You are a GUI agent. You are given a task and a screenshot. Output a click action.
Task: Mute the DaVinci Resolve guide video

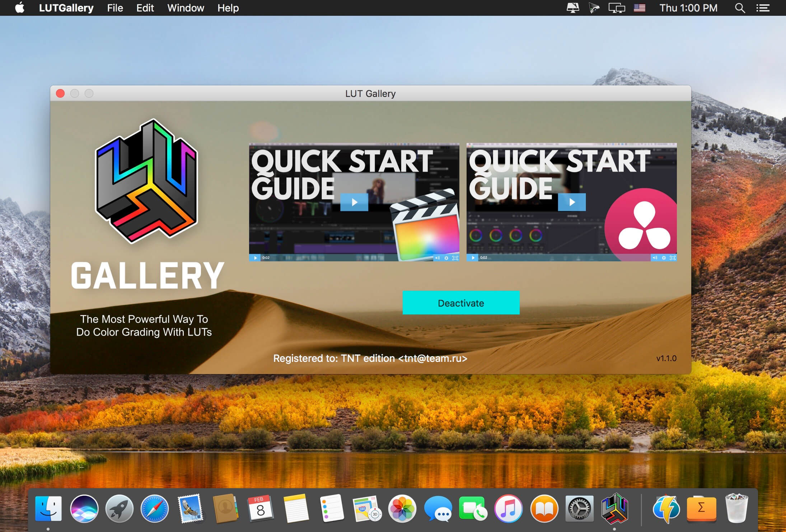click(x=655, y=258)
